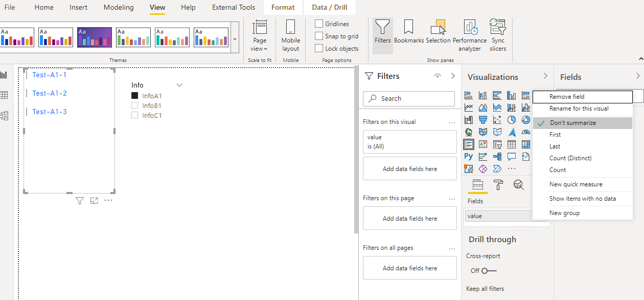Expand the 'value is (All)' filter card
644x300 pixels.
(x=410, y=142)
